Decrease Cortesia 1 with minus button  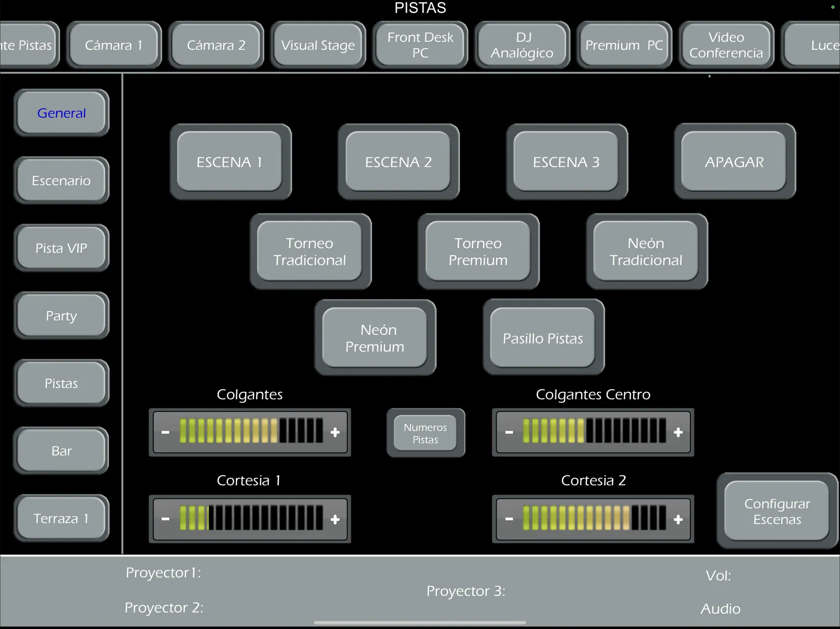click(x=165, y=519)
